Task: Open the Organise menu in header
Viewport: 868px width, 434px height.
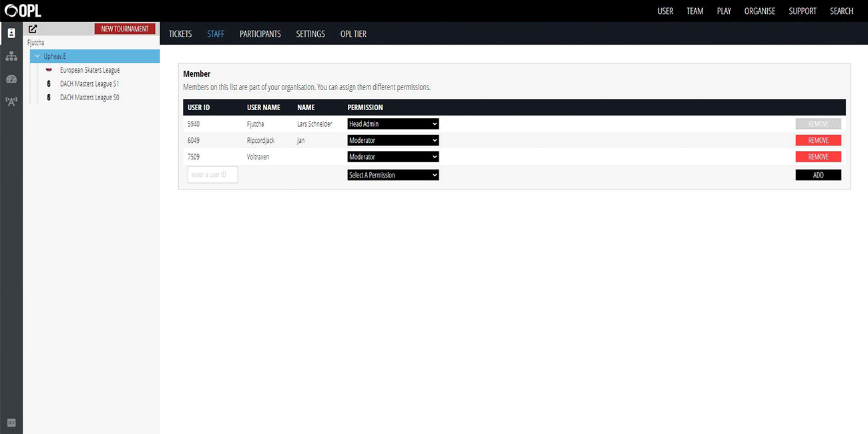Action: (x=759, y=11)
